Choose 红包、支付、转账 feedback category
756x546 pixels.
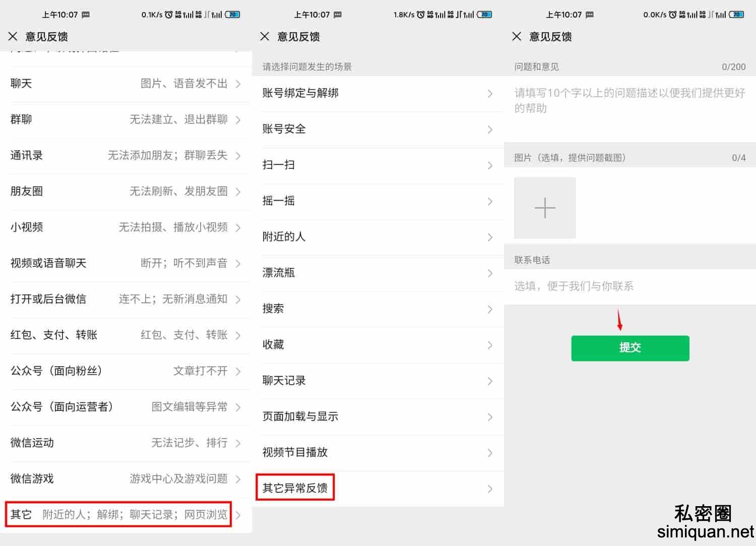[x=125, y=335]
